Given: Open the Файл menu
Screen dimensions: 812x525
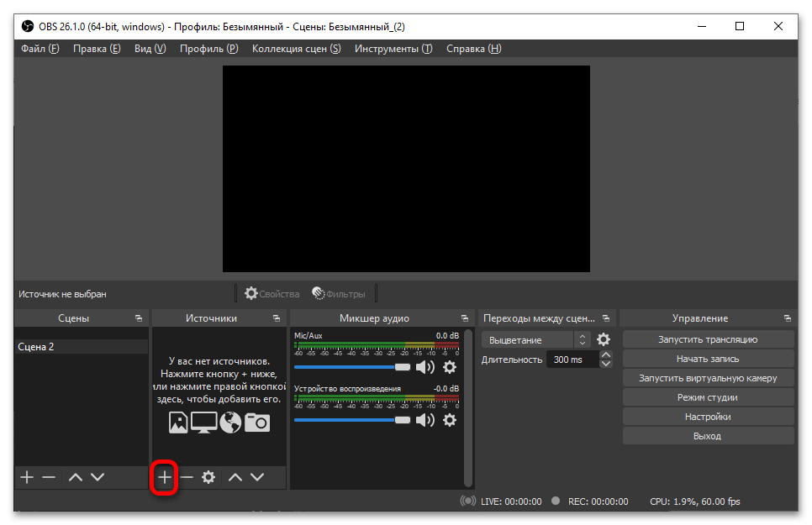Looking at the screenshot, I should click(40, 49).
